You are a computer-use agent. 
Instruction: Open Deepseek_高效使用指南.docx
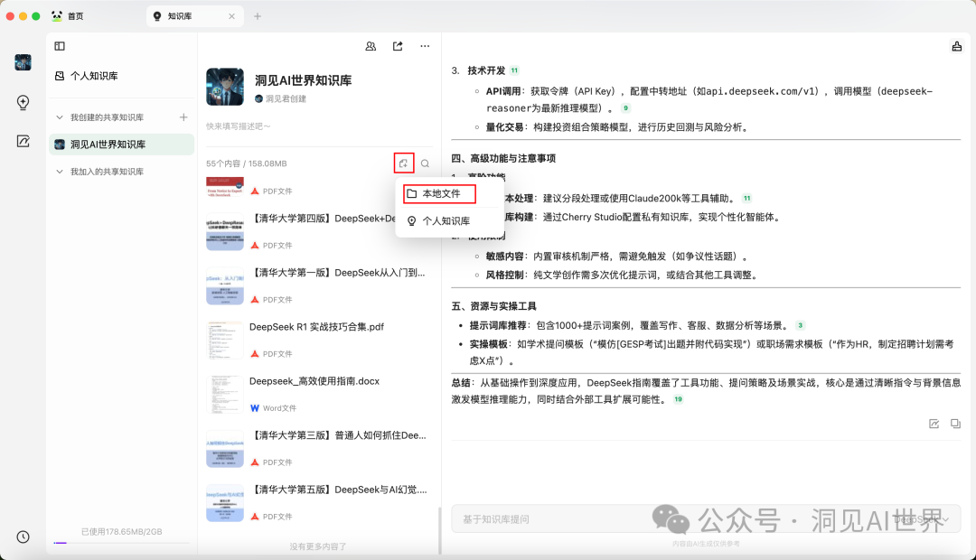[x=314, y=381]
